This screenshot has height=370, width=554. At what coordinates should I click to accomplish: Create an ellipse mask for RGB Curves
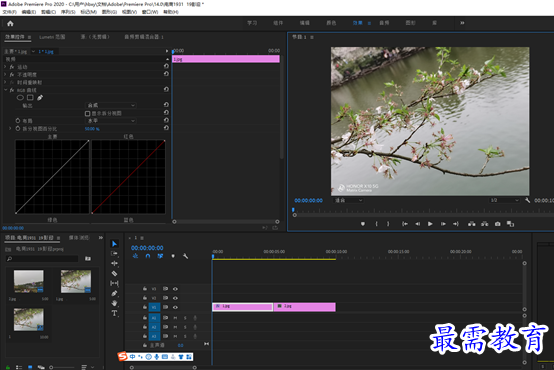[x=20, y=98]
